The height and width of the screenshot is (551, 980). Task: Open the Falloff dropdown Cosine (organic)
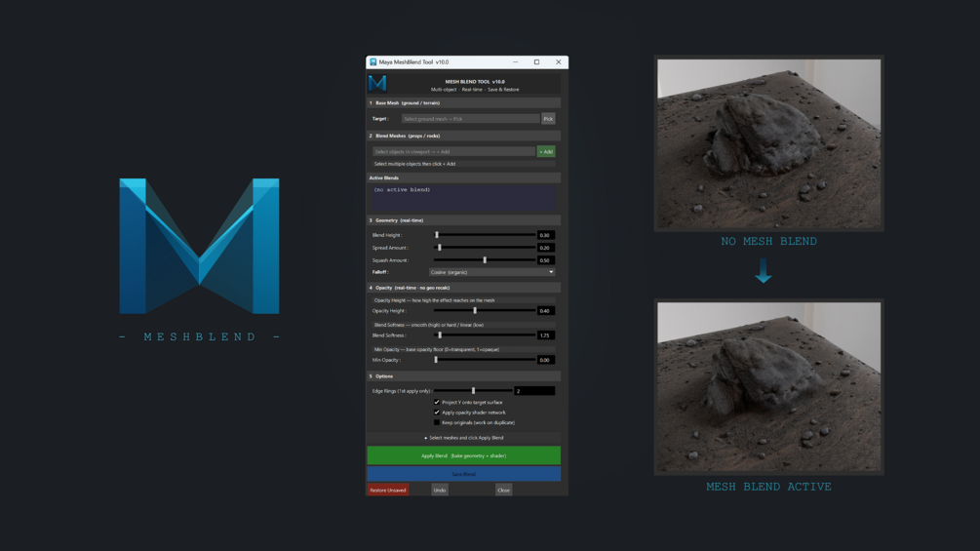(491, 272)
